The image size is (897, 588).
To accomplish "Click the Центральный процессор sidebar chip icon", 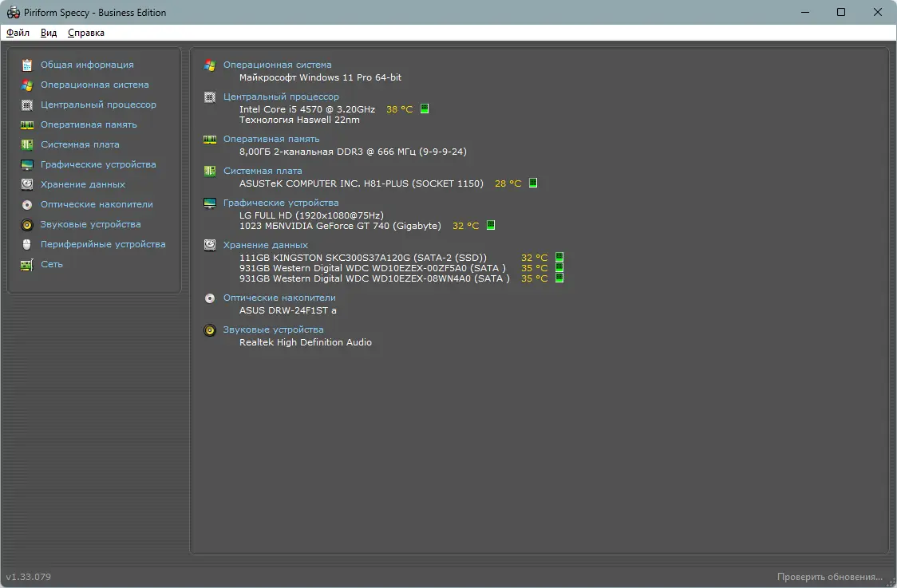I will click(27, 105).
